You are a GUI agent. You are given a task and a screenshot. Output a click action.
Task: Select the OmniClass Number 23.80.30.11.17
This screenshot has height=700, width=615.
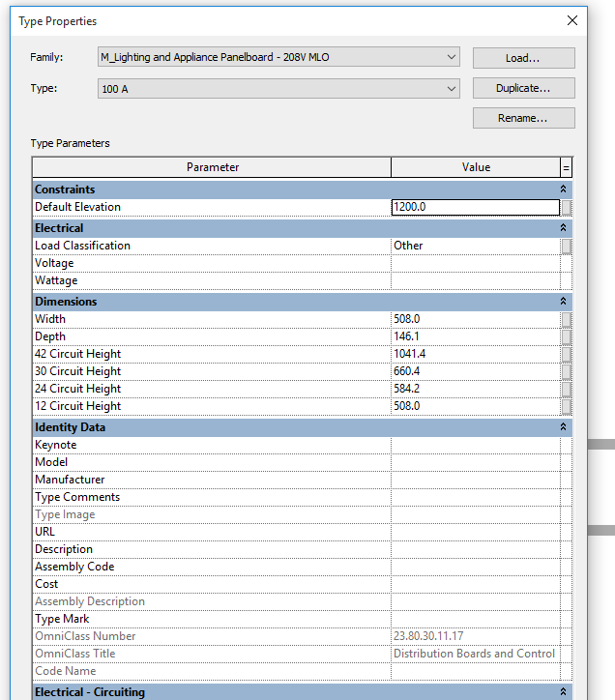(x=428, y=636)
